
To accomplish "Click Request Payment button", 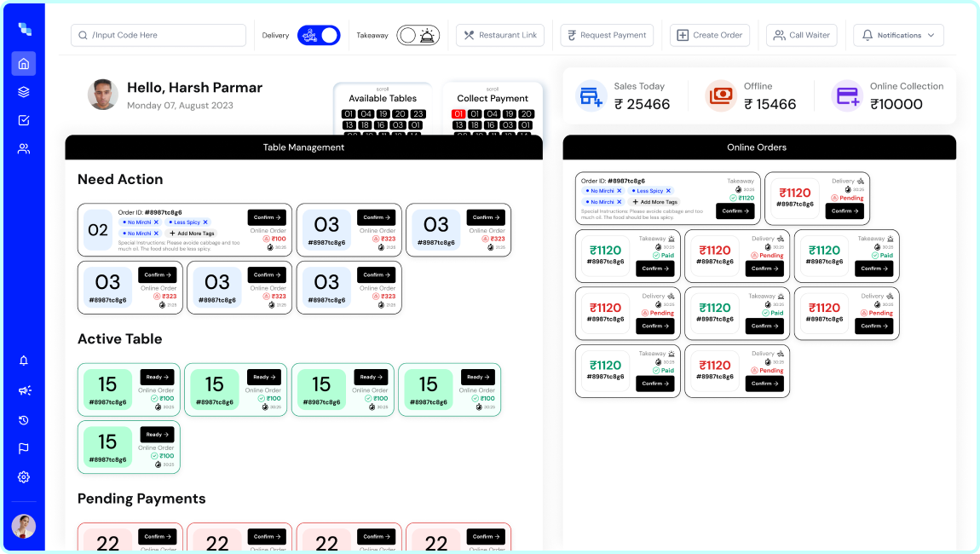I will click(x=607, y=36).
